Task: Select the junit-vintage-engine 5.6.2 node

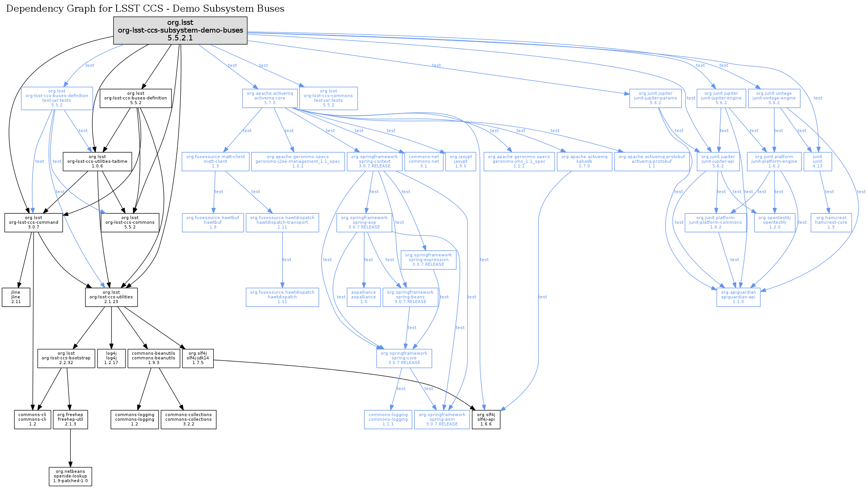Action: (x=774, y=98)
